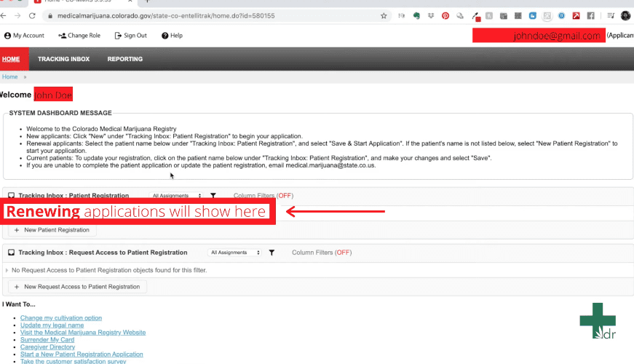Image resolution: width=634 pixels, height=364 pixels.
Task: Click the address bar URL
Action: [166, 16]
